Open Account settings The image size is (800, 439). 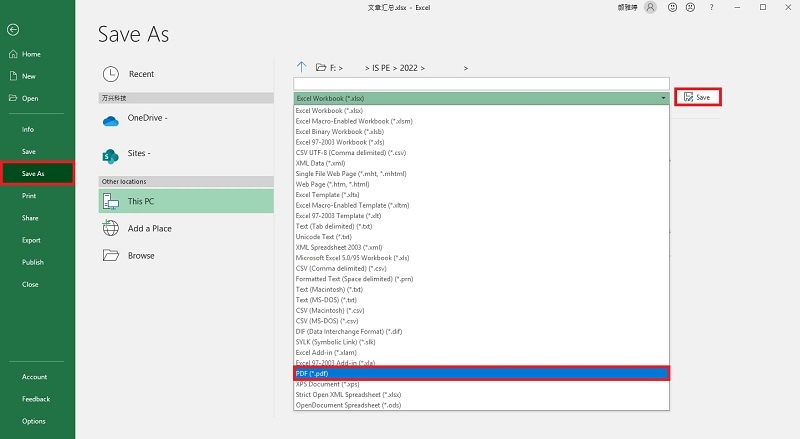[x=34, y=377]
